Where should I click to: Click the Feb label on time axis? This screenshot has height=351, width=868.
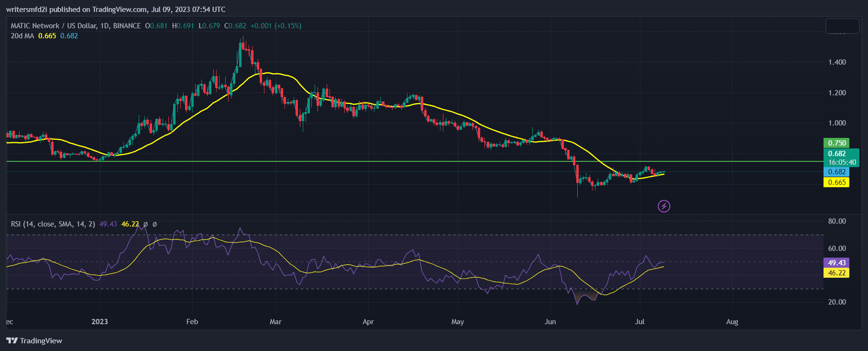tap(192, 322)
